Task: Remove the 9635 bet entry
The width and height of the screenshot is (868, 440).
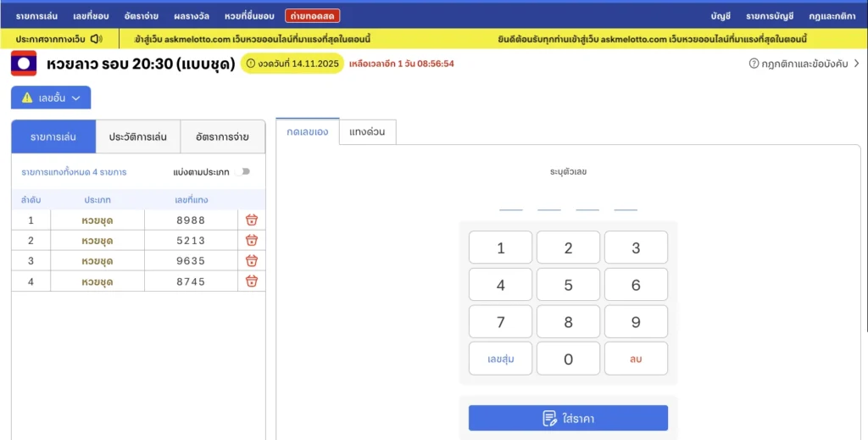Action: click(x=251, y=260)
